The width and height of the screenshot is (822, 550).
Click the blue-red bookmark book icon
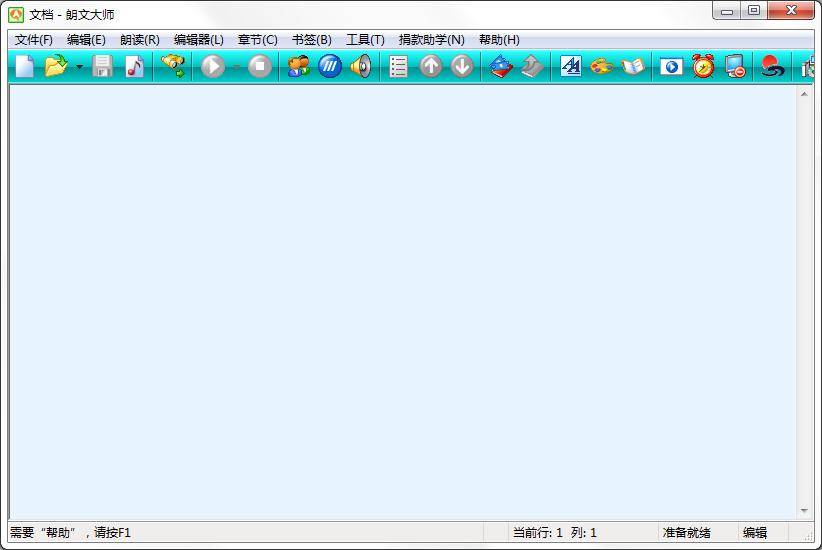pyautogui.click(x=501, y=67)
